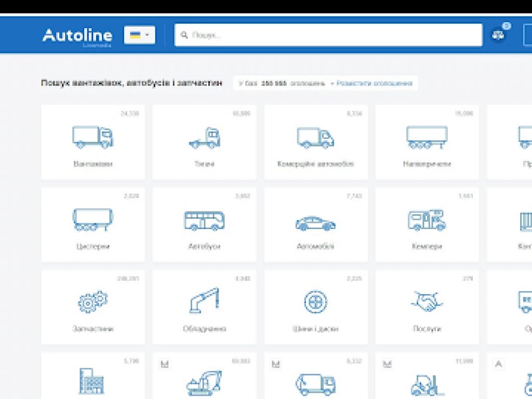Open the tanker trailer icon Цистерни
This screenshot has width=532, height=399.
(92, 220)
